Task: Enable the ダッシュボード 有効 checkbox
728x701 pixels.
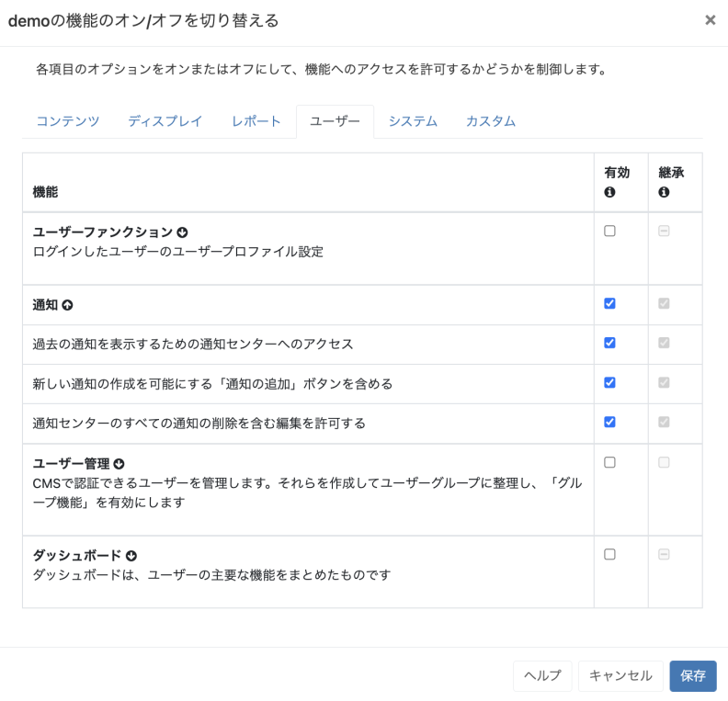Action: pos(609,554)
